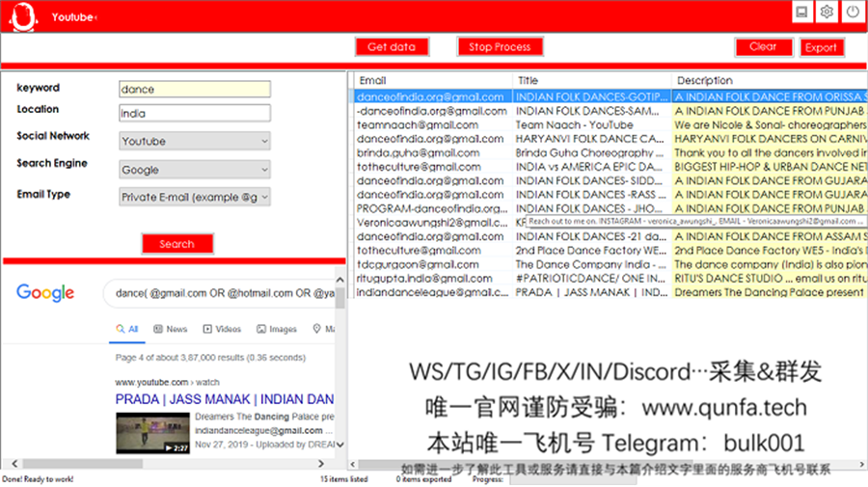Switch to the Videos tab
The width and height of the screenshot is (868, 487).
click(222, 329)
